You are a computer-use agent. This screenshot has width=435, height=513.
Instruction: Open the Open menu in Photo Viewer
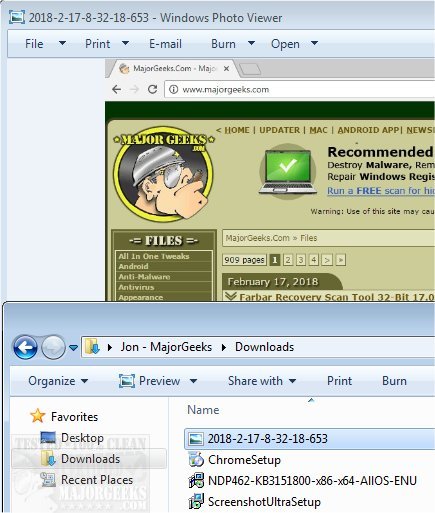pyautogui.click(x=285, y=44)
